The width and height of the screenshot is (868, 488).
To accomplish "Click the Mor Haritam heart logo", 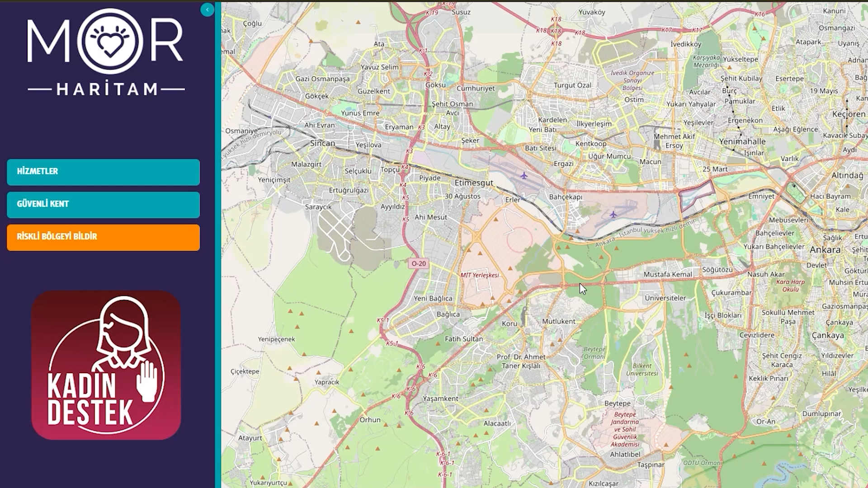I will coord(110,42).
